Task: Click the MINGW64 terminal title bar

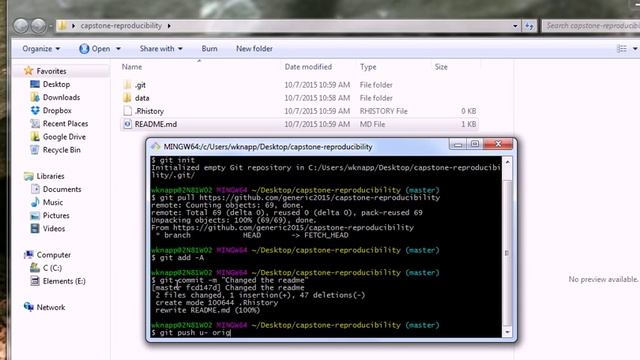Action: tap(300, 147)
